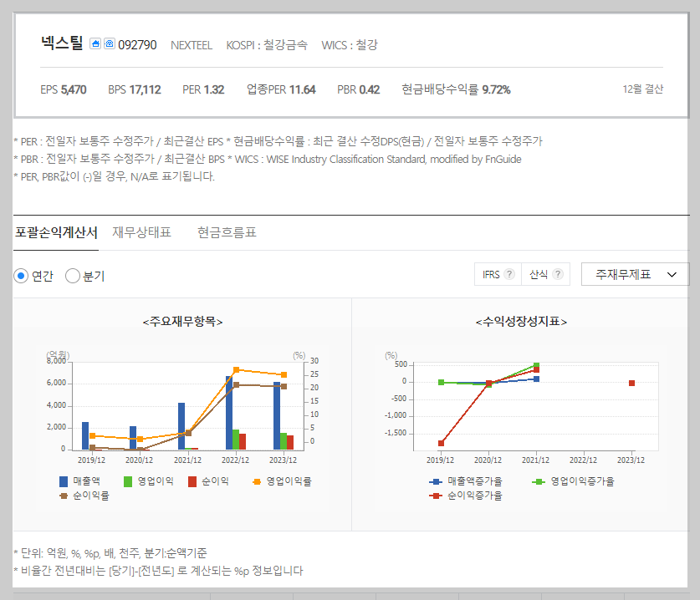700x600 pixels.
Task: Click the 현금배당수익률 9.72% value
Action: tap(456, 89)
